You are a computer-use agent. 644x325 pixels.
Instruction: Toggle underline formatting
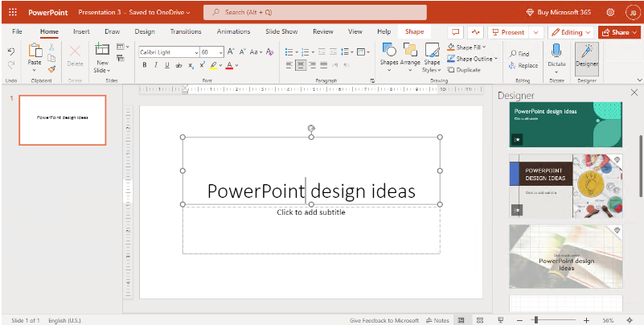[166, 65]
